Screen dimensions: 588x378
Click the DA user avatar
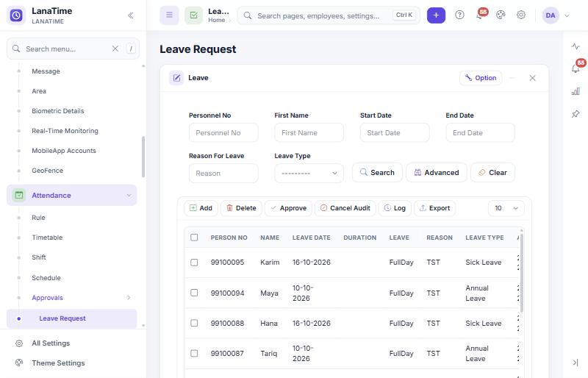[x=551, y=15]
